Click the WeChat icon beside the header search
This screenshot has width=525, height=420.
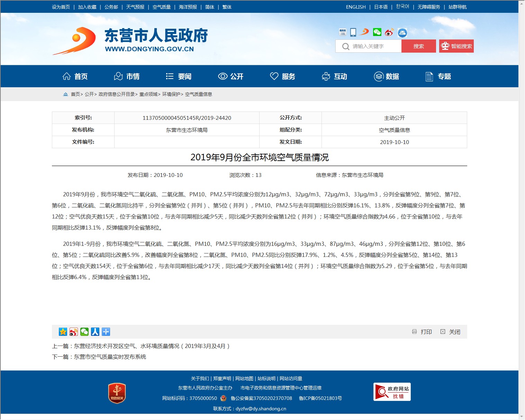(x=377, y=32)
